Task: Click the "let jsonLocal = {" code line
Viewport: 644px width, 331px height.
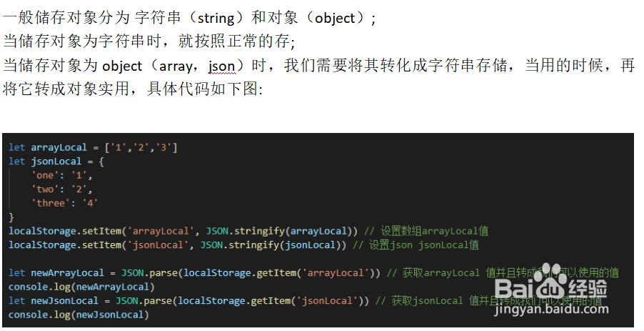Action: pos(50,161)
